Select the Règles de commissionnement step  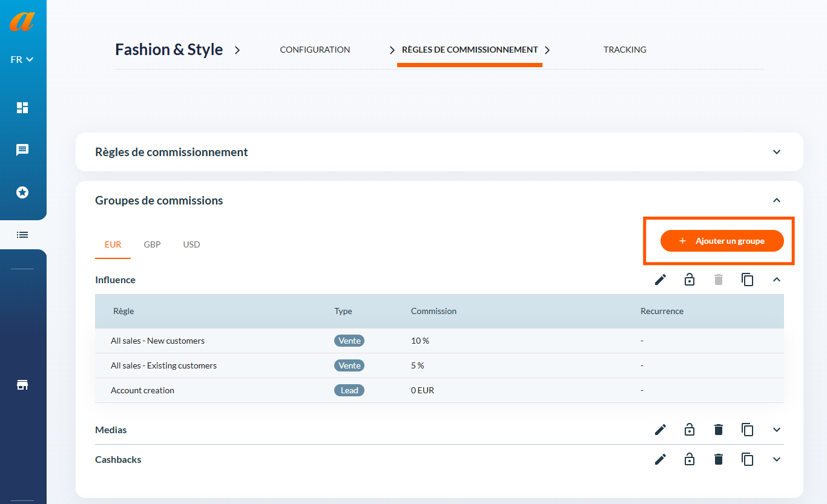(x=470, y=50)
